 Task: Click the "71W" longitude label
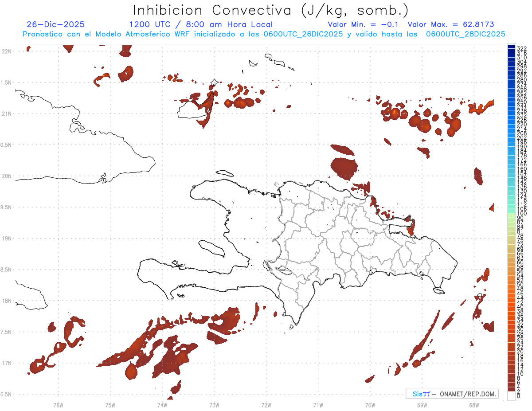[x=318, y=405]
